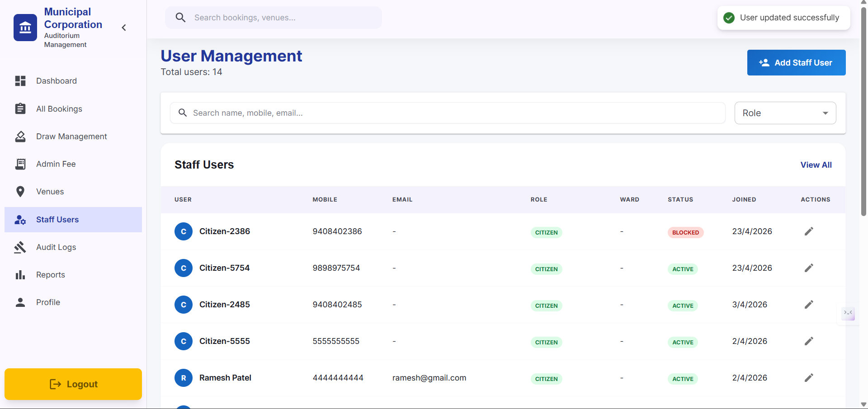The image size is (868, 409).
Task: Click the Audit Logs gavel icon
Action: [x=20, y=247]
